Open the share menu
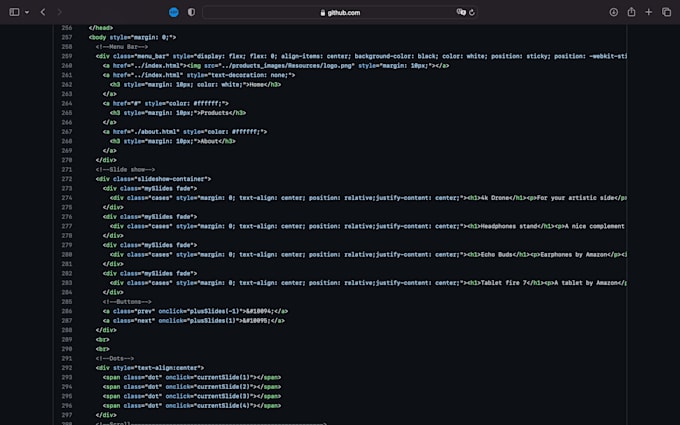The height and width of the screenshot is (425, 680). [x=631, y=12]
